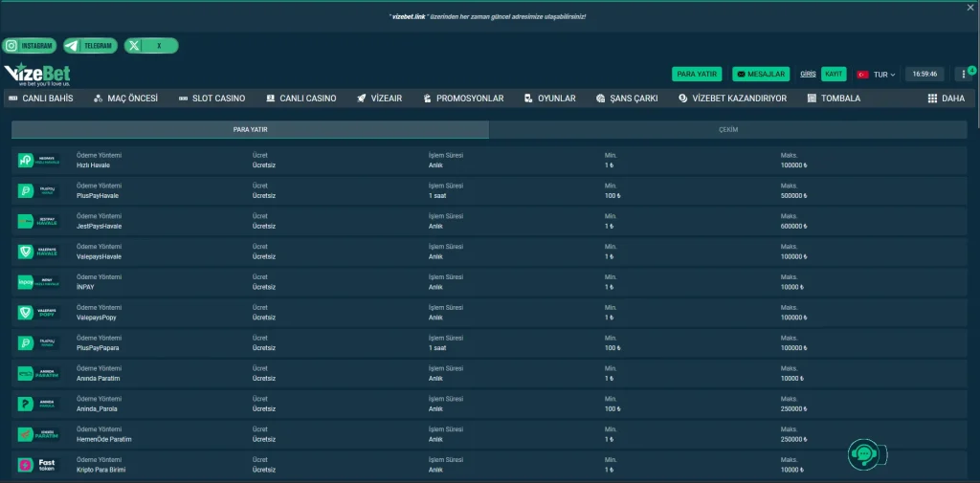Click the X social media button

(150, 46)
